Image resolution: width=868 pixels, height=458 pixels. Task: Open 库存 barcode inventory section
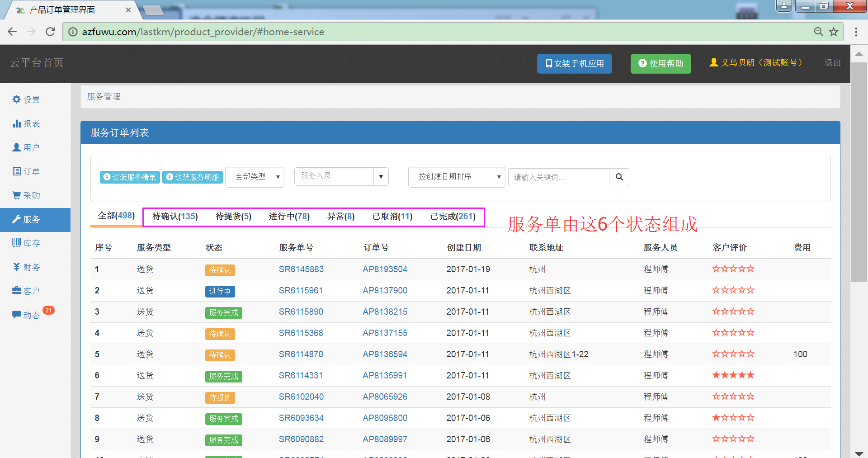click(x=26, y=243)
